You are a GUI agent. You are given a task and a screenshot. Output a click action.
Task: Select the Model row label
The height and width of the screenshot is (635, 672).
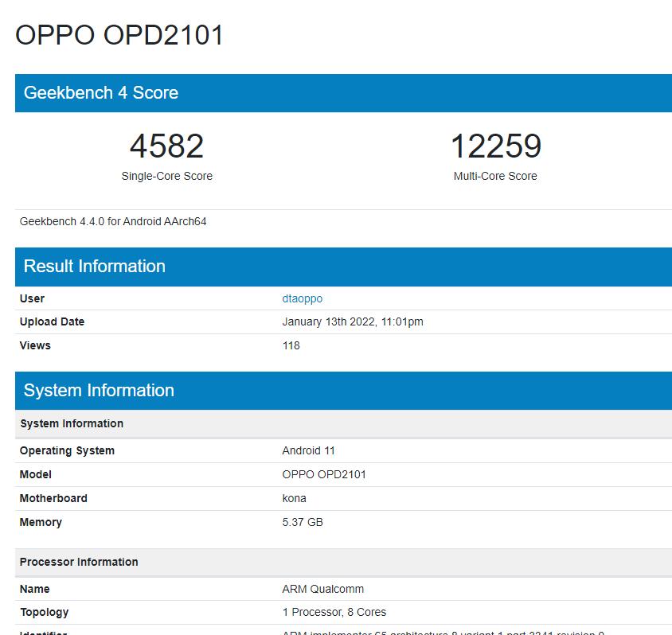[36, 474]
